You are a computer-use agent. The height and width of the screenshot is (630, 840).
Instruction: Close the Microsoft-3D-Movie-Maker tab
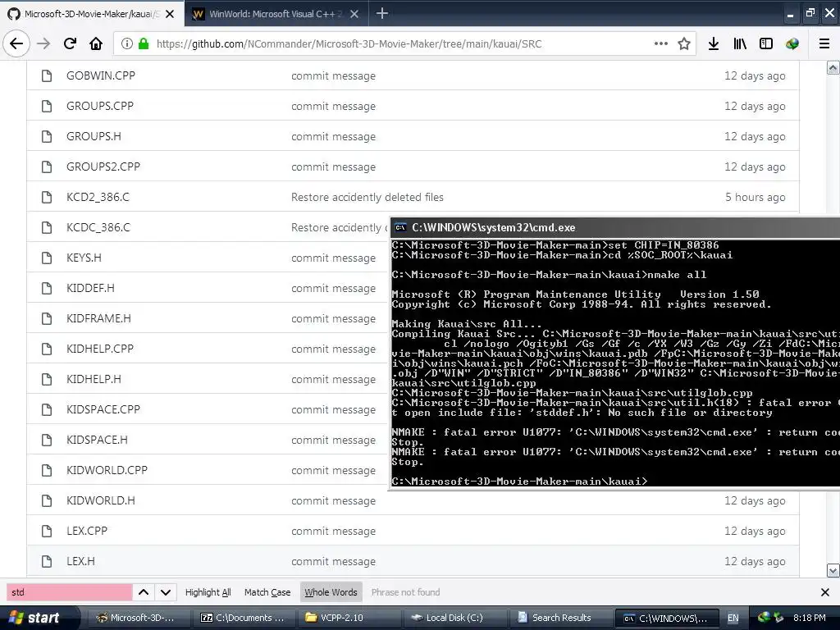(x=170, y=14)
